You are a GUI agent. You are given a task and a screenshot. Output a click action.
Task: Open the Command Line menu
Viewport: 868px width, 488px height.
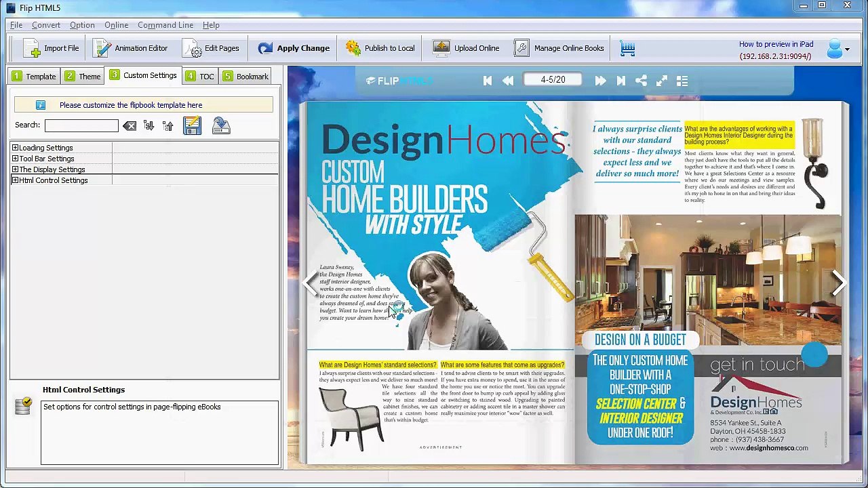point(165,25)
